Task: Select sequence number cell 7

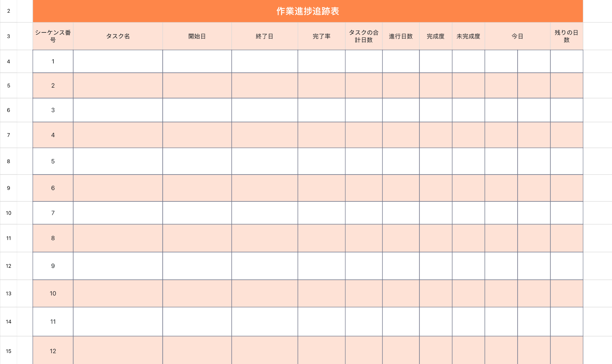Action: 53,213
